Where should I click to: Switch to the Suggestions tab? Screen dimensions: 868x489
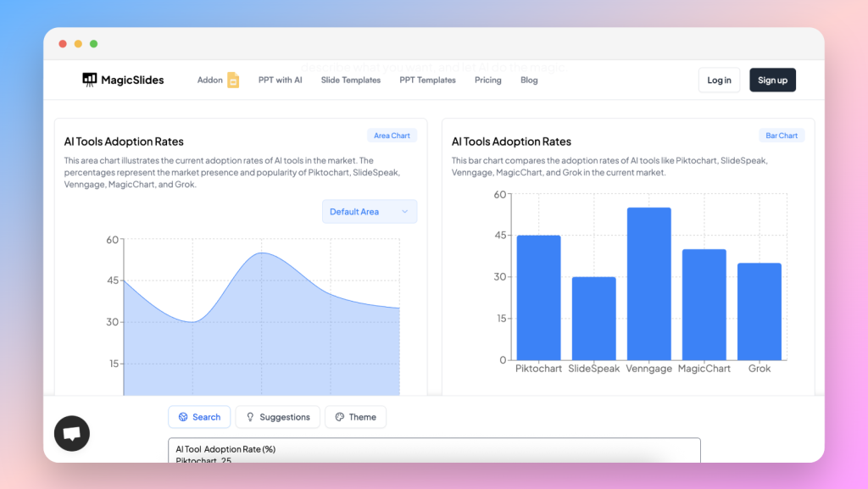[278, 417]
